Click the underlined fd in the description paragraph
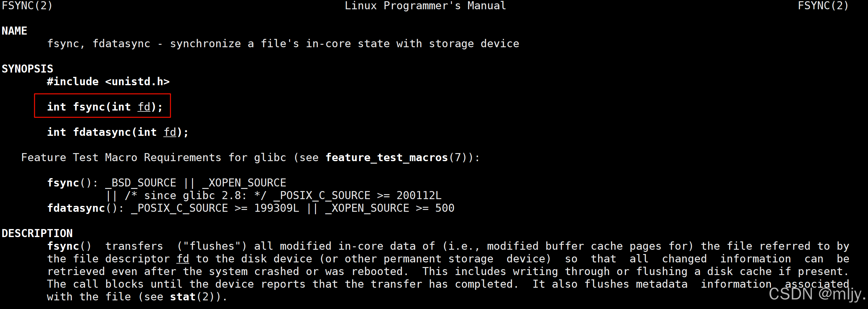The image size is (868, 309). pyautogui.click(x=182, y=259)
